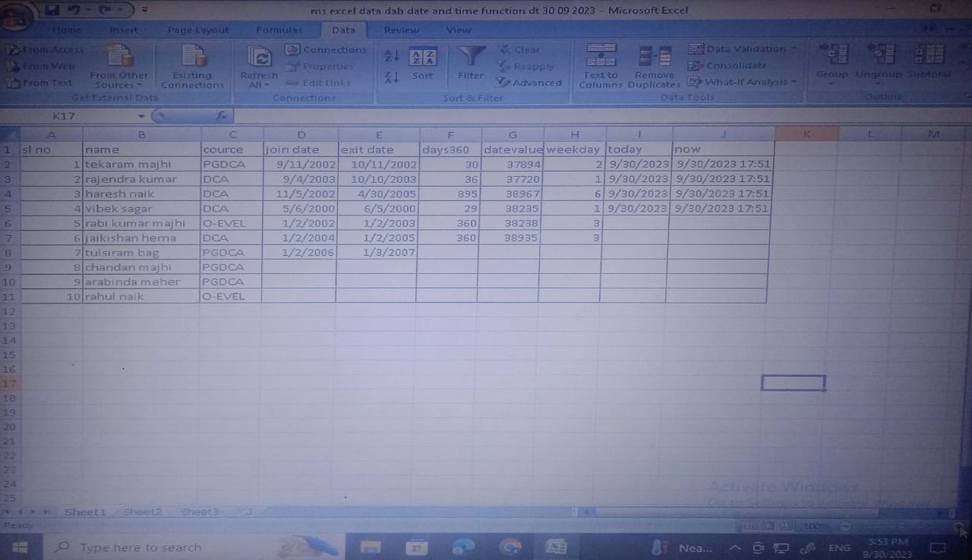972x560 pixels.
Task: Click the Subtotal icon
Action: pos(929,56)
